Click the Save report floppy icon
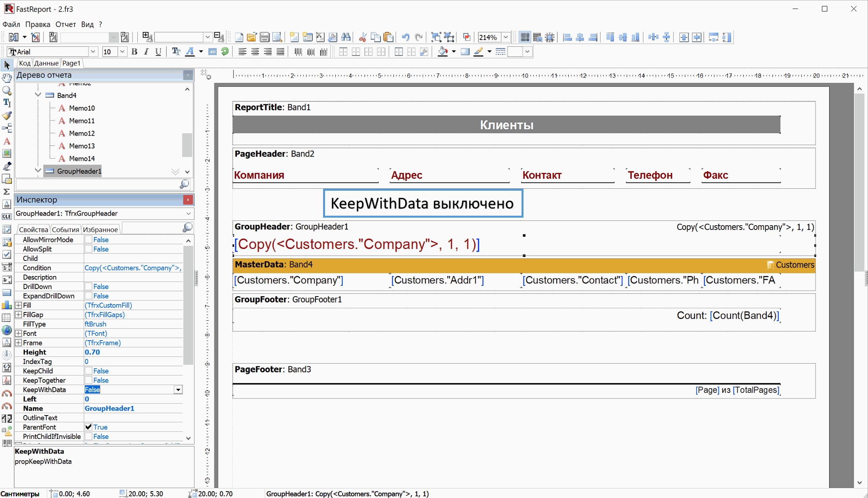868x498 pixels. point(264,37)
